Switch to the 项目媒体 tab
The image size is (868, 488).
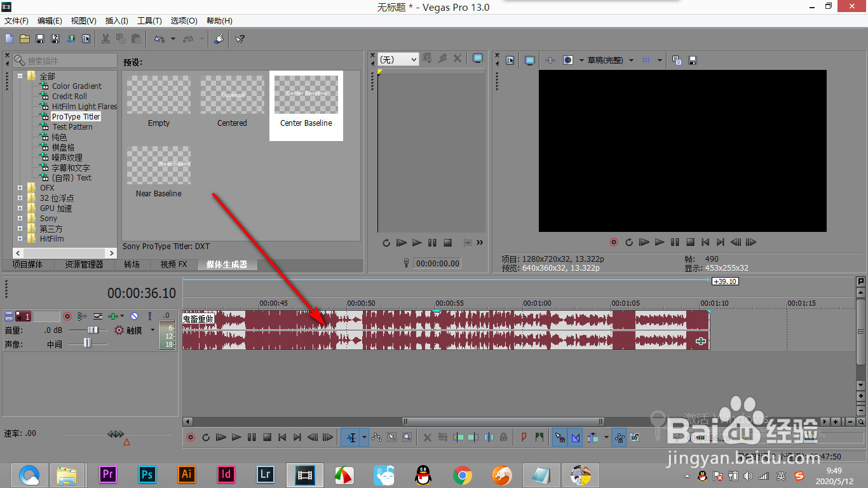click(x=27, y=264)
